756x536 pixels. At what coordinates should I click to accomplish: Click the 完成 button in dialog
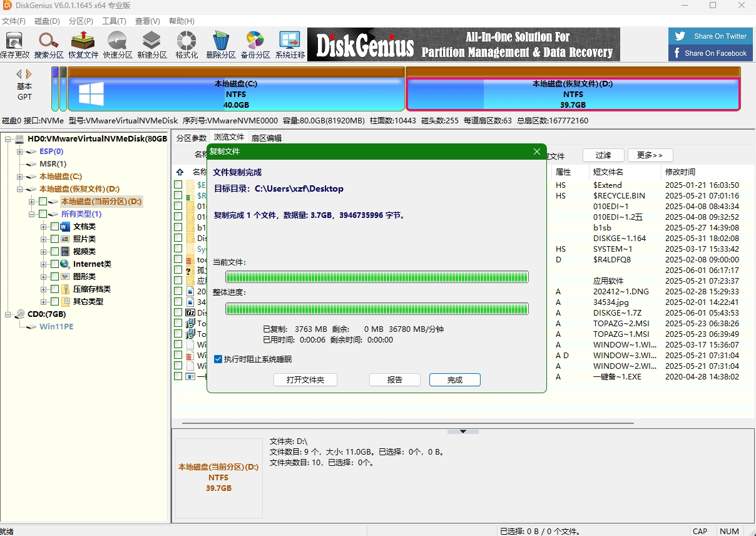pyautogui.click(x=454, y=380)
